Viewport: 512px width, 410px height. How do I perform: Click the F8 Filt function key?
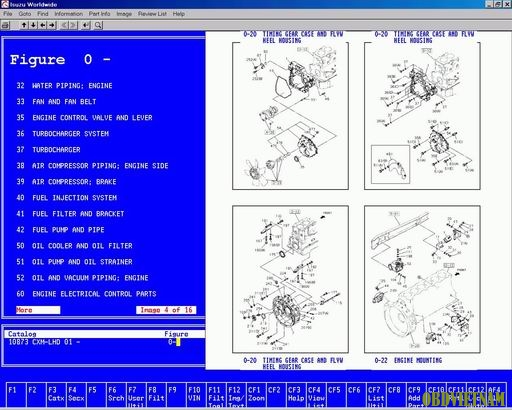(156, 395)
